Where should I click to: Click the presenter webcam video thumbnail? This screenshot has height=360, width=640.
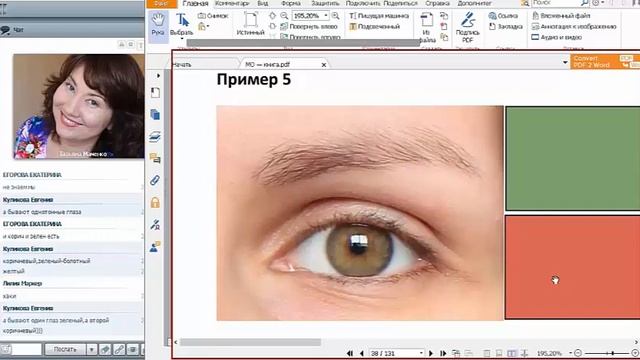tap(78, 106)
